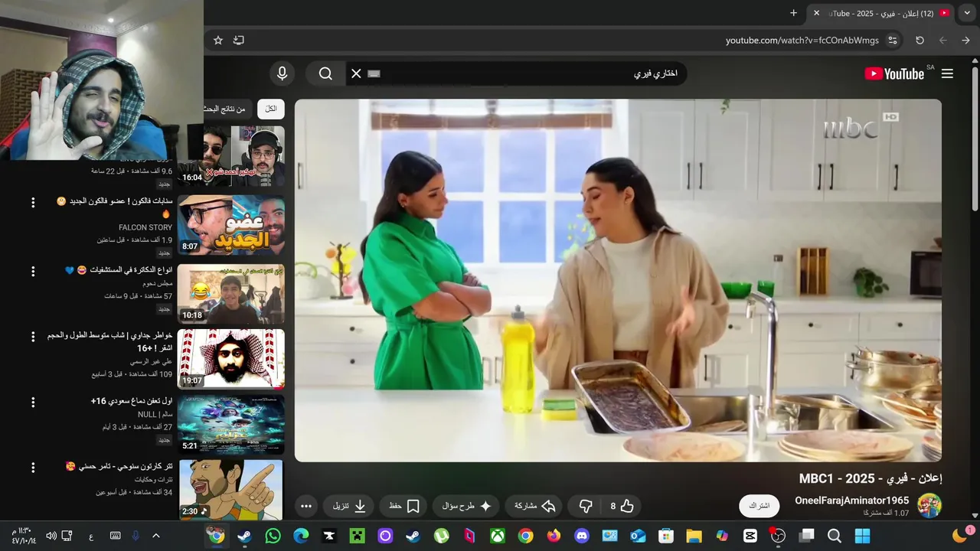Open site settings icon in address bar
This screenshot has width=980, height=551.
(893, 41)
